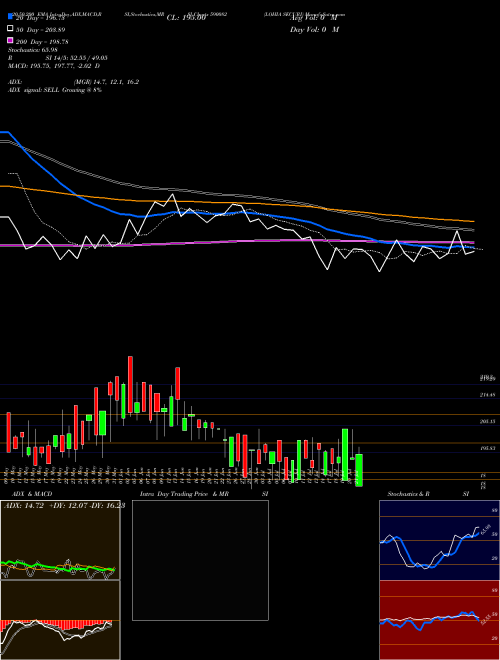
Task: Click the MACD values line in header
Action: (54, 66)
